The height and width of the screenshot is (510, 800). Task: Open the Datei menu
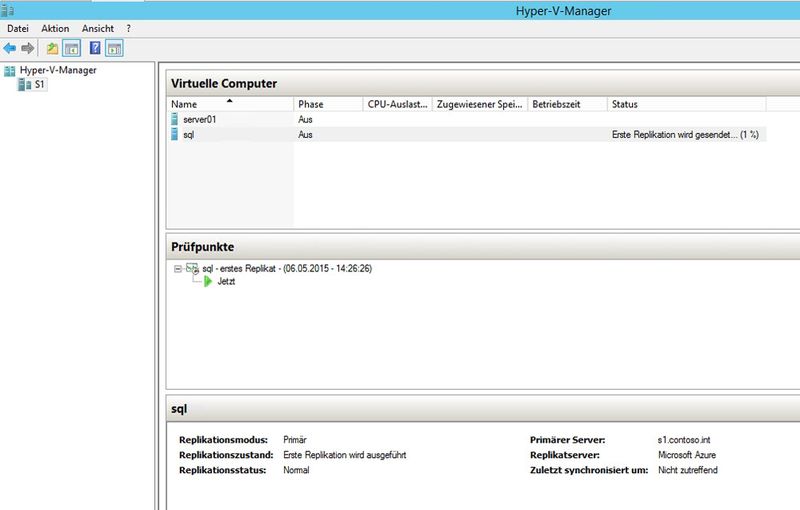click(18, 29)
